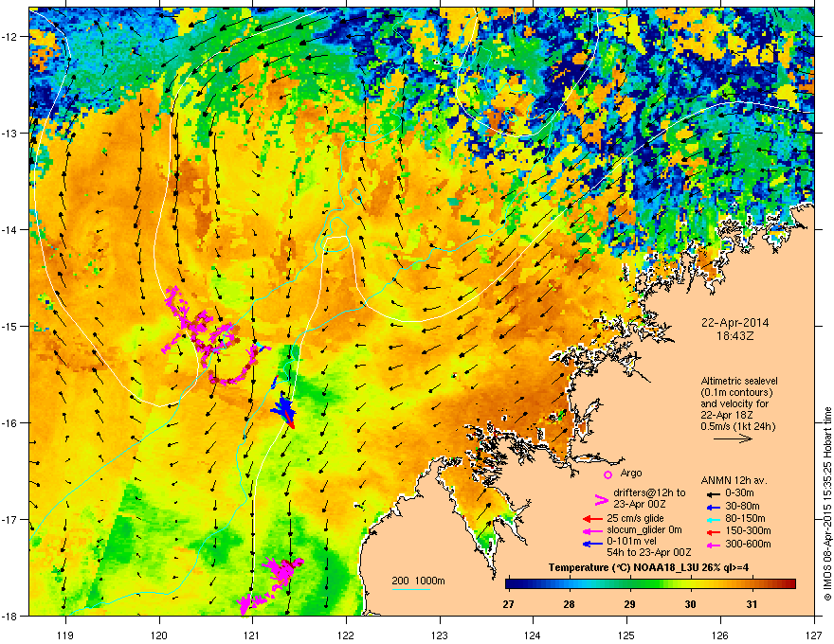
Task: Click the magenta Argo circle legend symbol
Action: click(607, 474)
